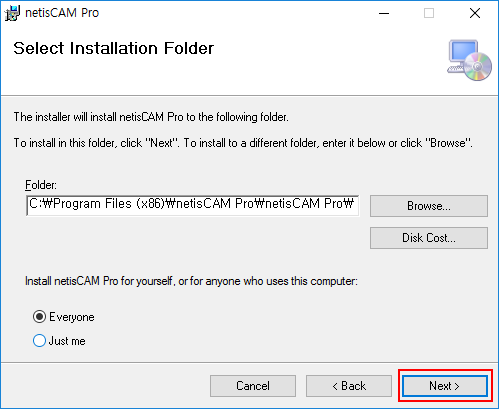Select the Everyone radio button
This screenshot has height=409, width=499.
(x=39, y=316)
